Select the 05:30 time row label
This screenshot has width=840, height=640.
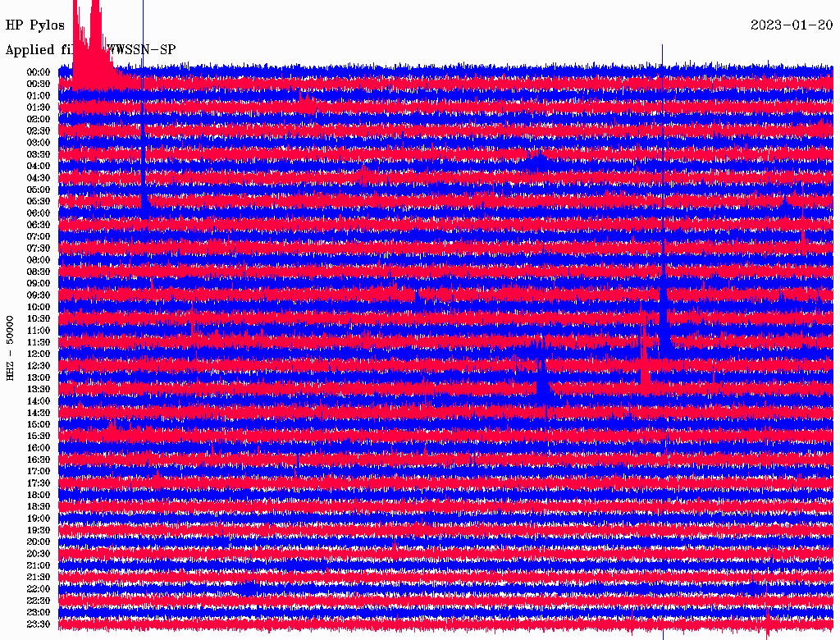coord(39,201)
